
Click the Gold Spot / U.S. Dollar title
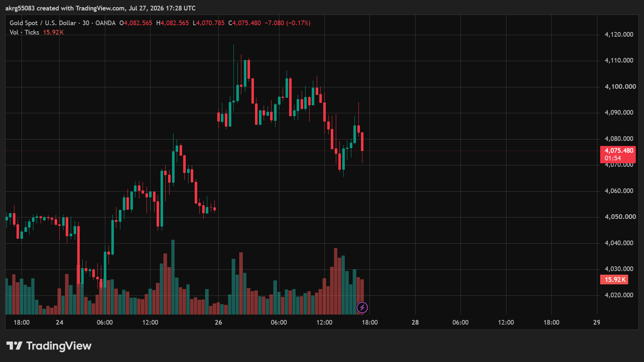click(x=43, y=23)
